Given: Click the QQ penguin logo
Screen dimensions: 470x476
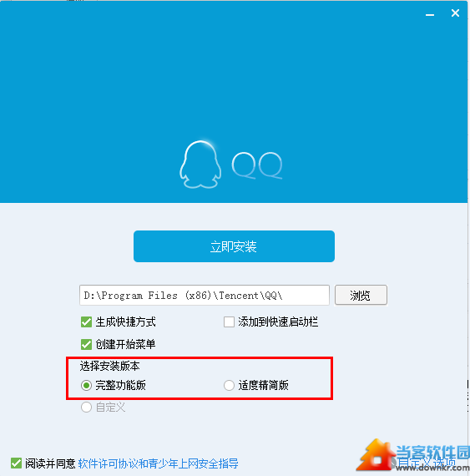Looking at the screenshot, I should coord(200,165).
